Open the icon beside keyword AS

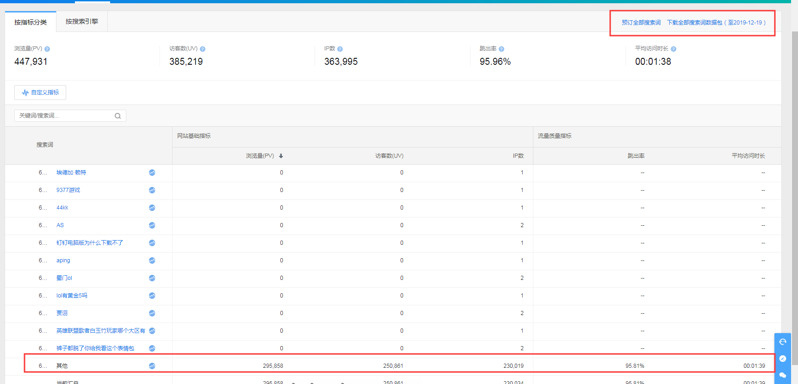[x=152, y=225]
